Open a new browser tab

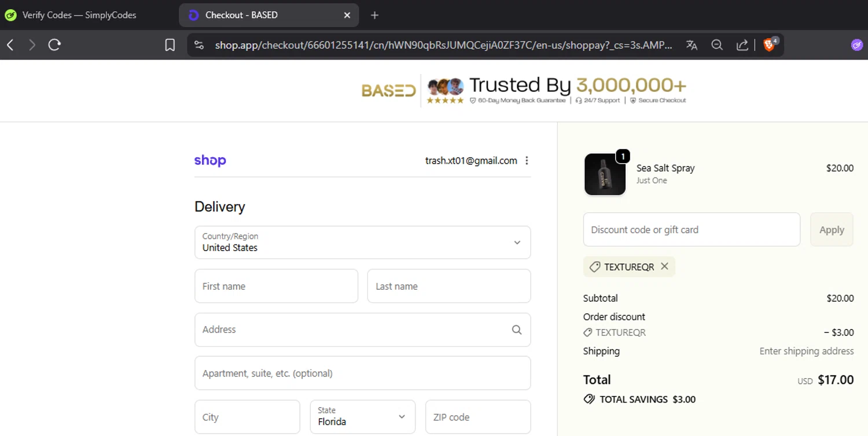(374, 15)
